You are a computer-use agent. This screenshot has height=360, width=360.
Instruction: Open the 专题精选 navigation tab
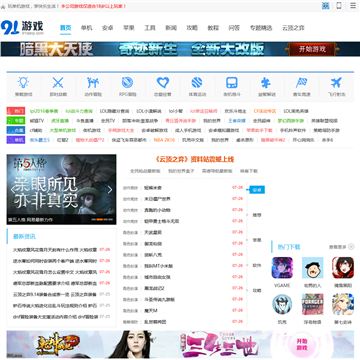click(261, 28)
